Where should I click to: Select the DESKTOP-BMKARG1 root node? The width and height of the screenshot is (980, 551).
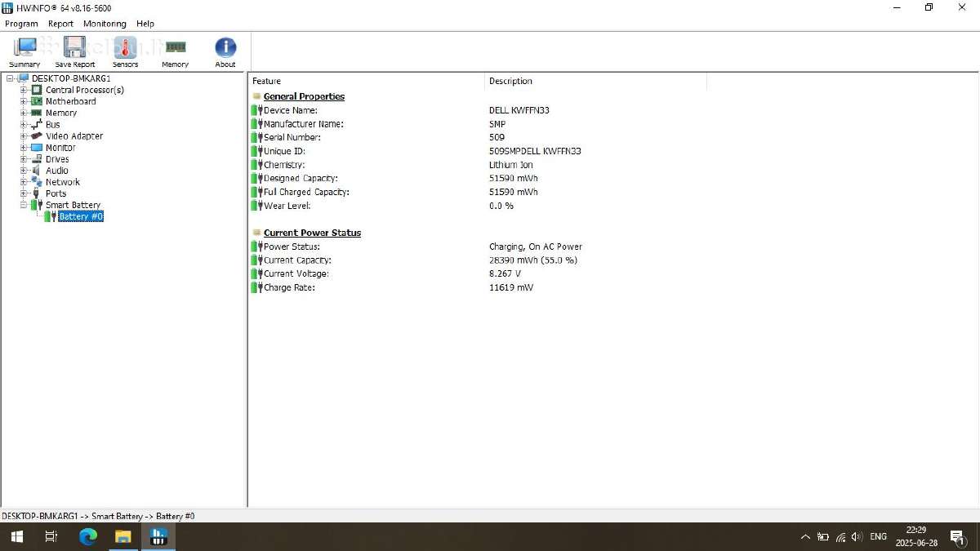tap(71, 78)
